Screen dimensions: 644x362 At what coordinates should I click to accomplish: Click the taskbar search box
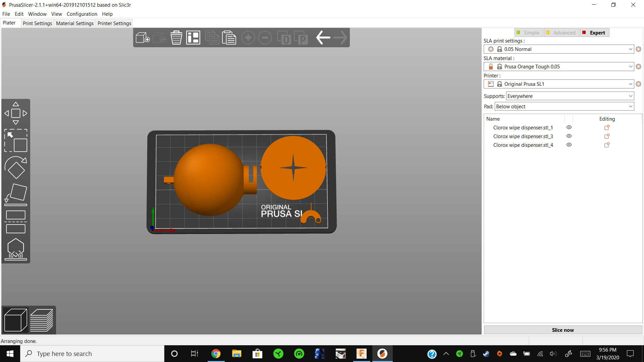click(92, 354)
